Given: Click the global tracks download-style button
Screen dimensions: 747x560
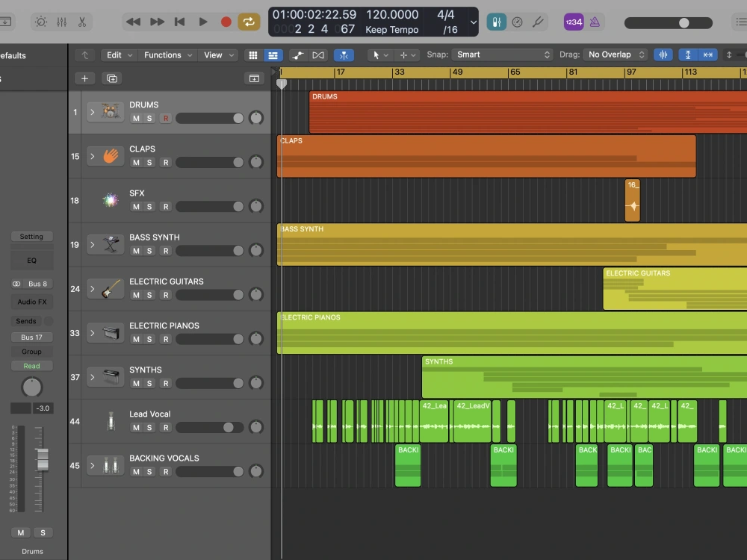Looking at the screenshot, I should [x=254, y=78].
